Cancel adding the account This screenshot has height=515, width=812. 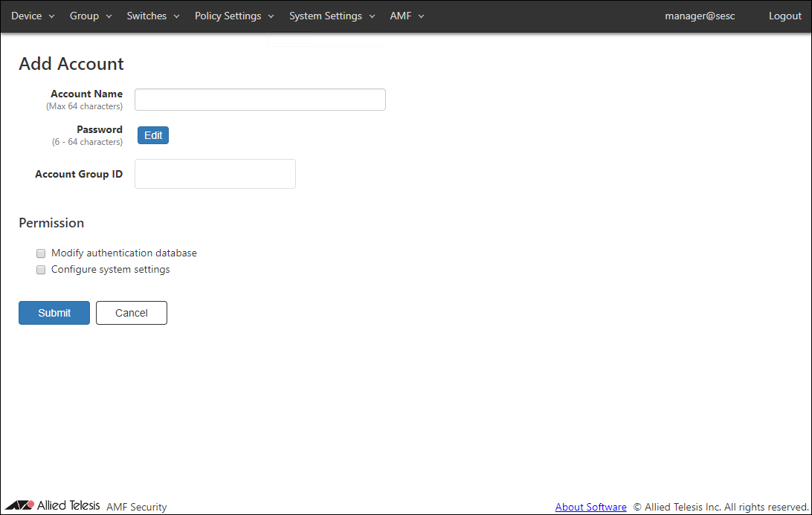point(132,313)
